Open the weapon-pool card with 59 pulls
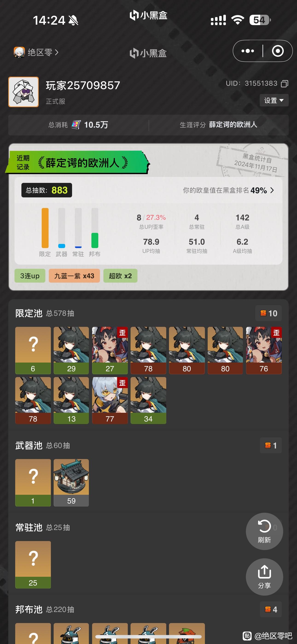 point(71,483)
